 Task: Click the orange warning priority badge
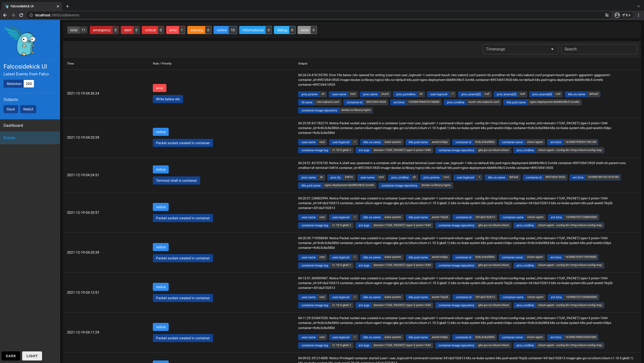[x=199, y=30]
